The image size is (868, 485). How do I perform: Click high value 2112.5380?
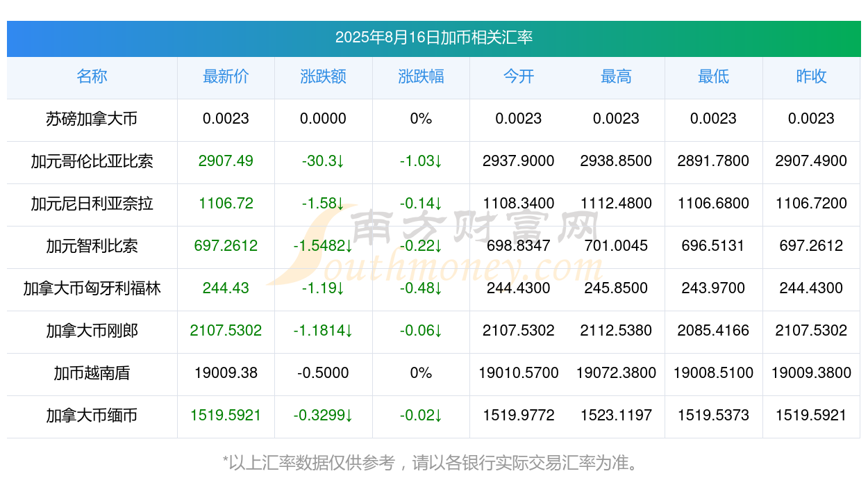(x=616, y=331)
